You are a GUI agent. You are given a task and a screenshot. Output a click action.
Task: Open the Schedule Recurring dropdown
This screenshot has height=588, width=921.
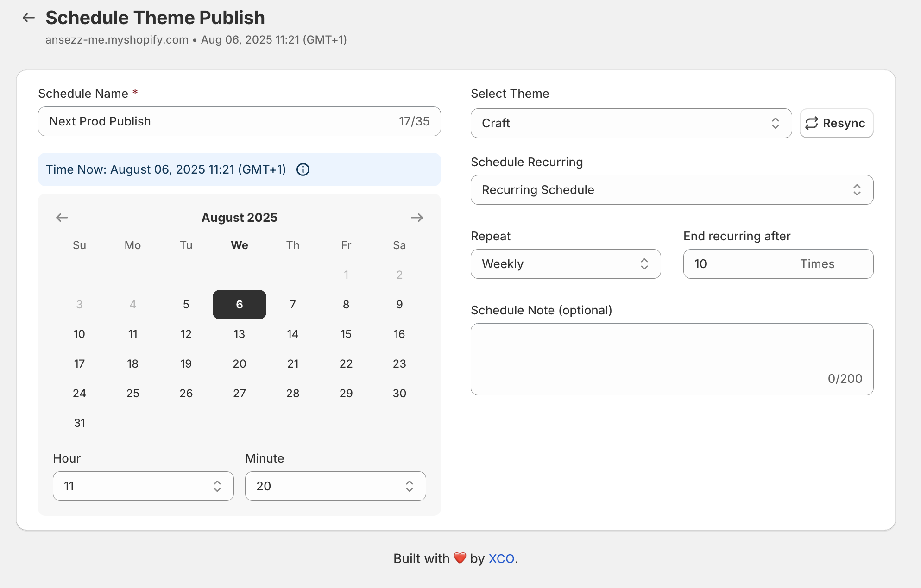tap(672, 190)
